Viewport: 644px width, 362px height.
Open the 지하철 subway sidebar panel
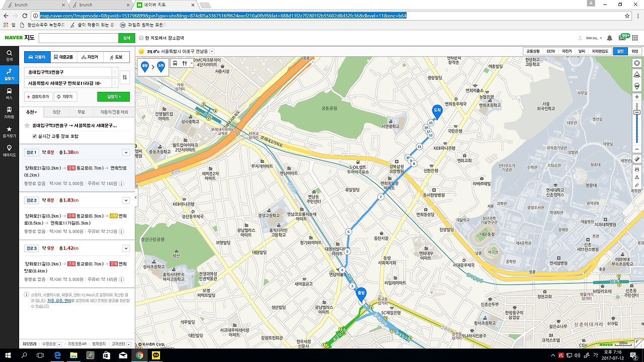point(9,113)
